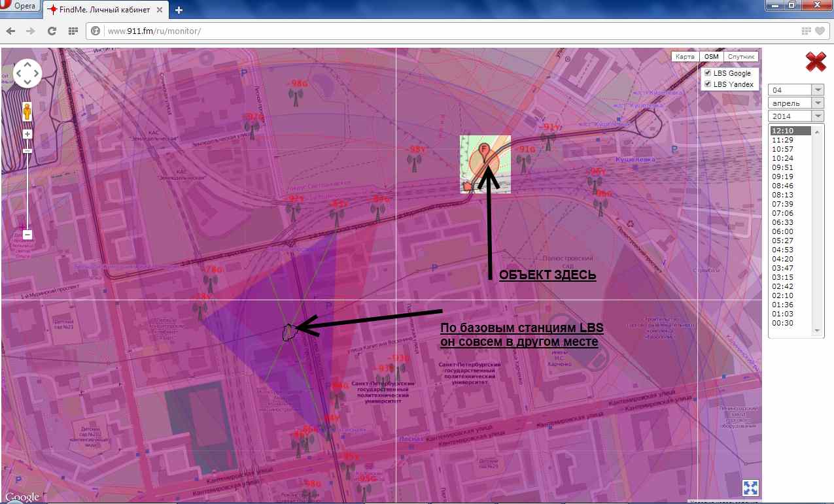Click the browser back arrow
The width and height of the screenshot is (834, 504).
coord(10,31)
